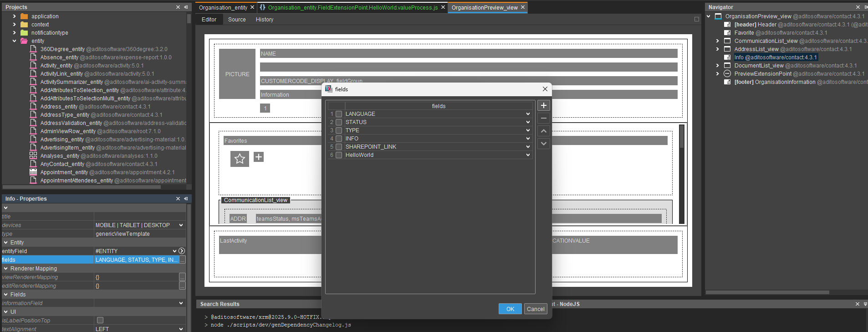Switch to the Organisation_entity editor tab
Screen dimensions: 868x332
[x=223, y=7]
